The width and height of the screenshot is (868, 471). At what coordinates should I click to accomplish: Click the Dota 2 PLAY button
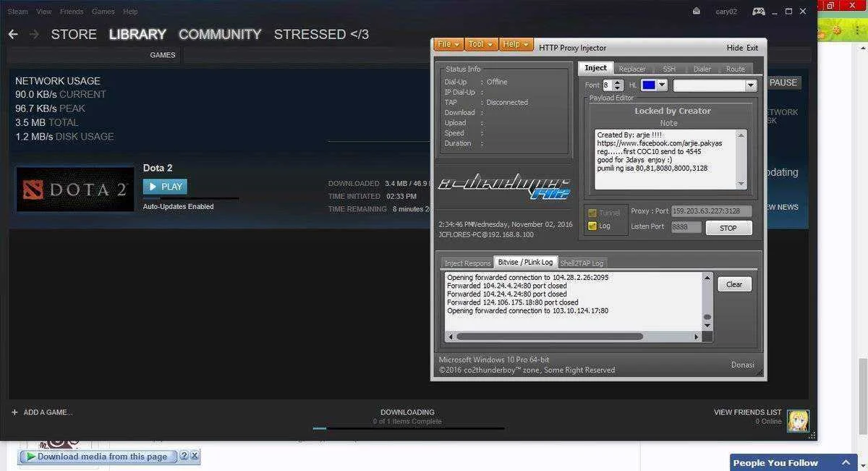pos(165,187)
